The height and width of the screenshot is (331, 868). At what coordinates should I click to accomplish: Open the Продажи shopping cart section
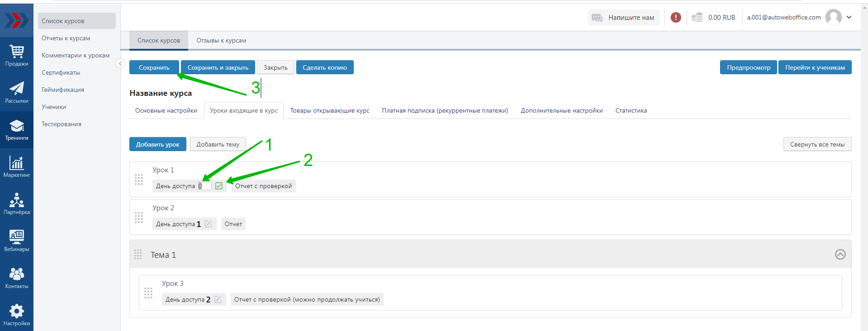tap(17, 56)
